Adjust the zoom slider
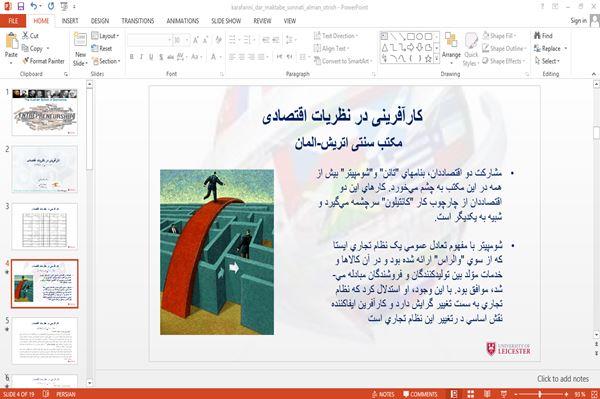 540,394
